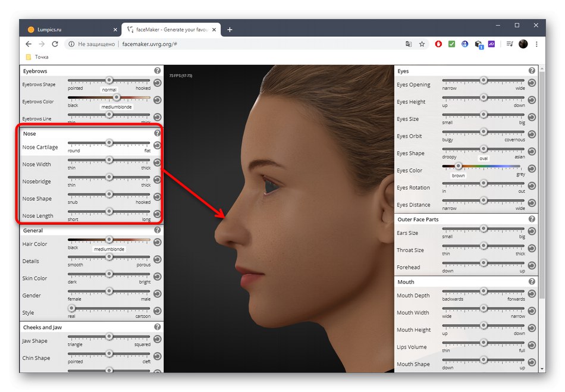
Task: Open the help icon for the Mouth section
Action: 531,281
